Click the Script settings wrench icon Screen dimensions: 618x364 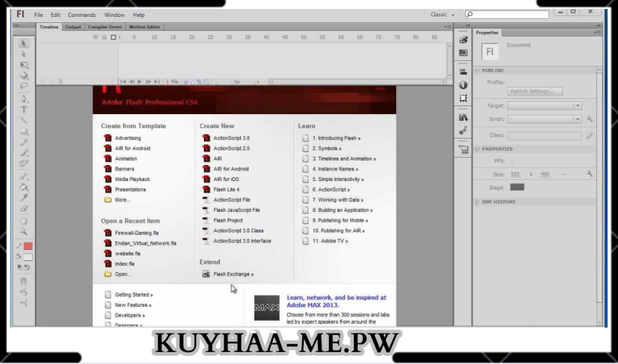(x=589, y=119)
